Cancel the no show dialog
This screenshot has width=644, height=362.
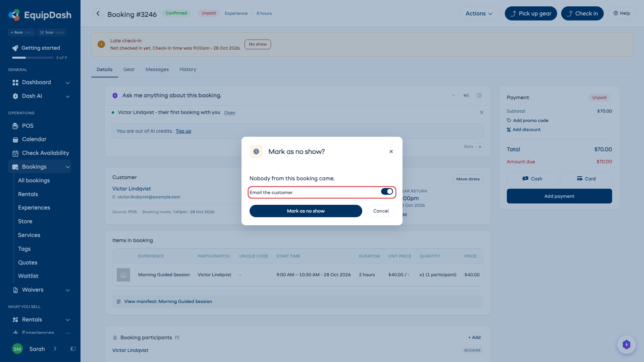tap(381, 211)
